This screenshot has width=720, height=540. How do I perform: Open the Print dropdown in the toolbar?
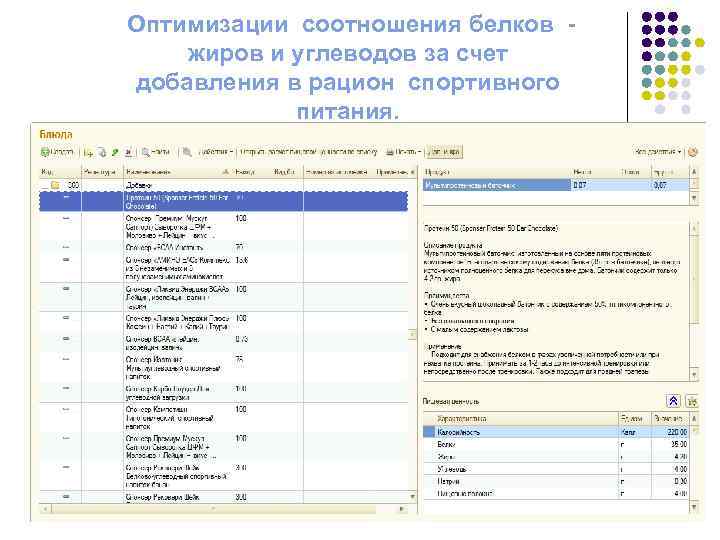[x=404, y=152]
